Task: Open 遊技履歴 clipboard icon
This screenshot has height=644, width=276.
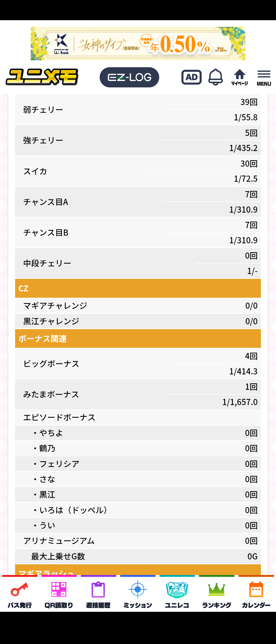Action: [98, 594]
